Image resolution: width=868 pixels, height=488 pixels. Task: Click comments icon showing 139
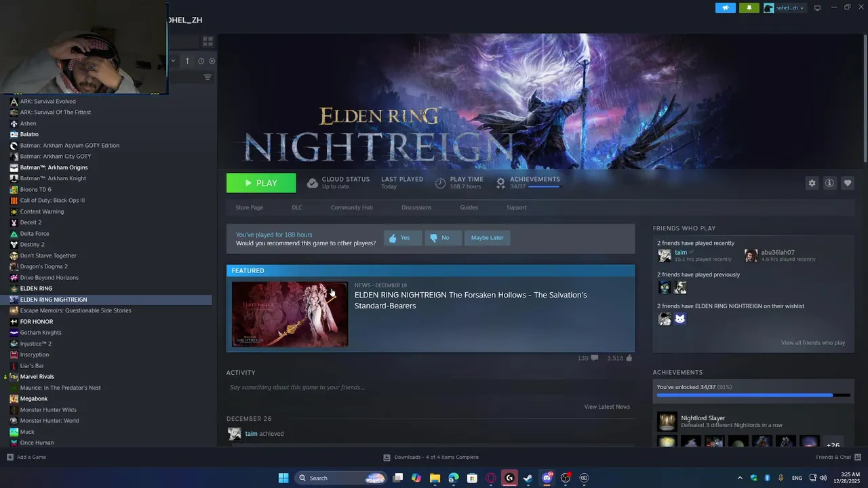pos(595,358)
